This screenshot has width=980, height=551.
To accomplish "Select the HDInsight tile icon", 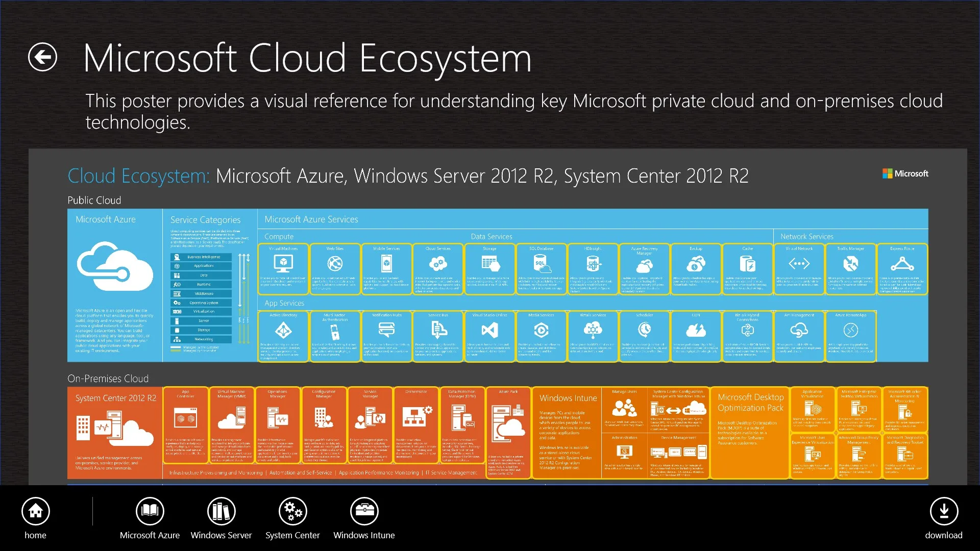I will (x=593, y=264).
